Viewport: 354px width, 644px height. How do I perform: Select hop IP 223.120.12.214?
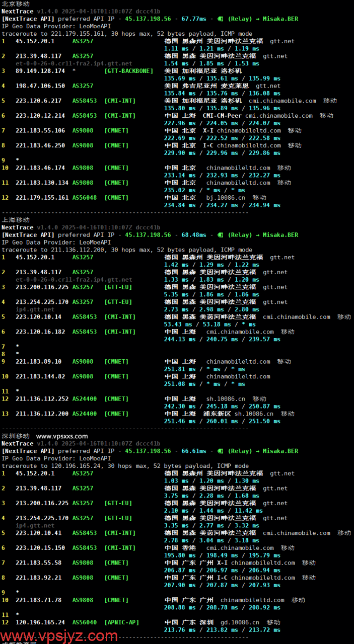[40, 116]
